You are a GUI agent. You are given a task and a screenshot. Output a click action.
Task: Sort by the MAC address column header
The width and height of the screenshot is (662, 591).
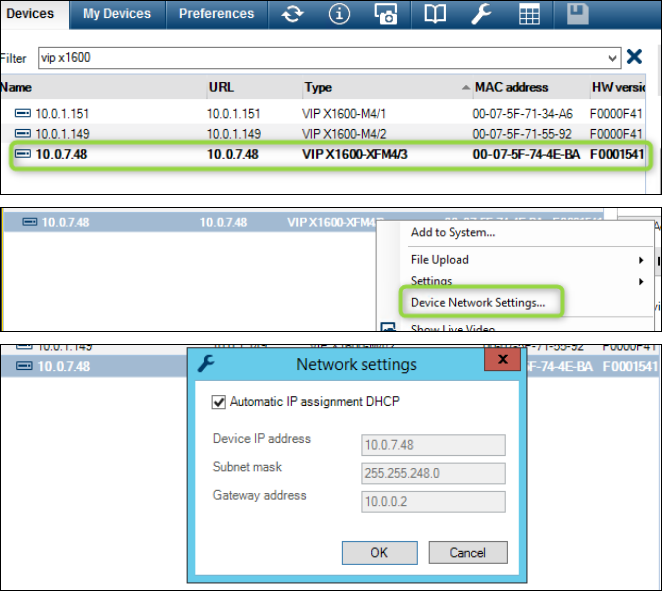pyautogui.click(x=511, y=87)
